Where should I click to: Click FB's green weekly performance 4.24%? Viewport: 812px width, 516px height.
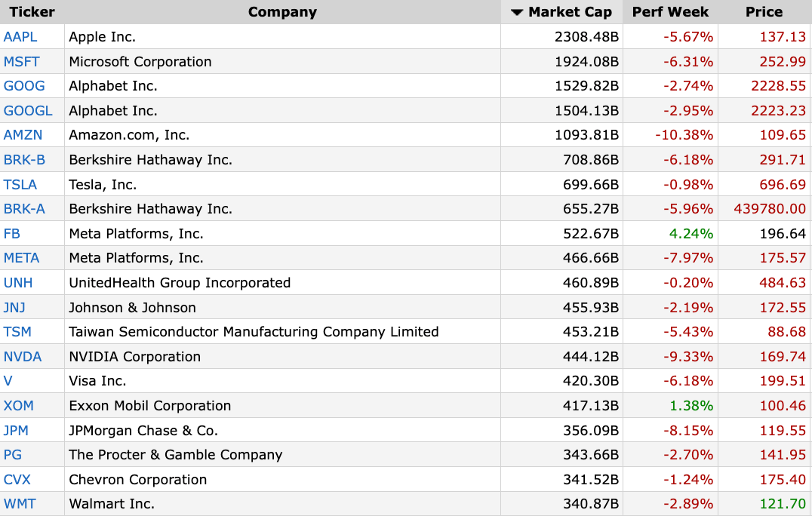pos(691,234)
